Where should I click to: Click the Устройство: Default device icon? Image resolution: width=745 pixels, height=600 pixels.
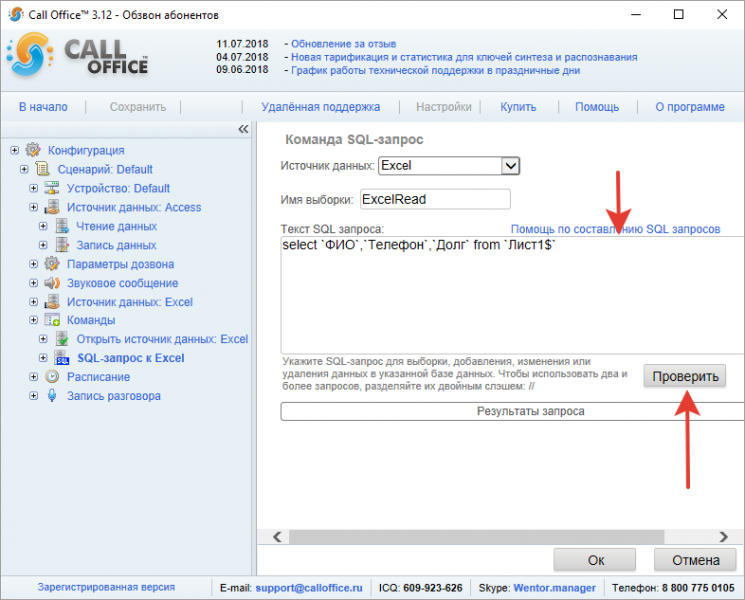click(x=52, y=188)
